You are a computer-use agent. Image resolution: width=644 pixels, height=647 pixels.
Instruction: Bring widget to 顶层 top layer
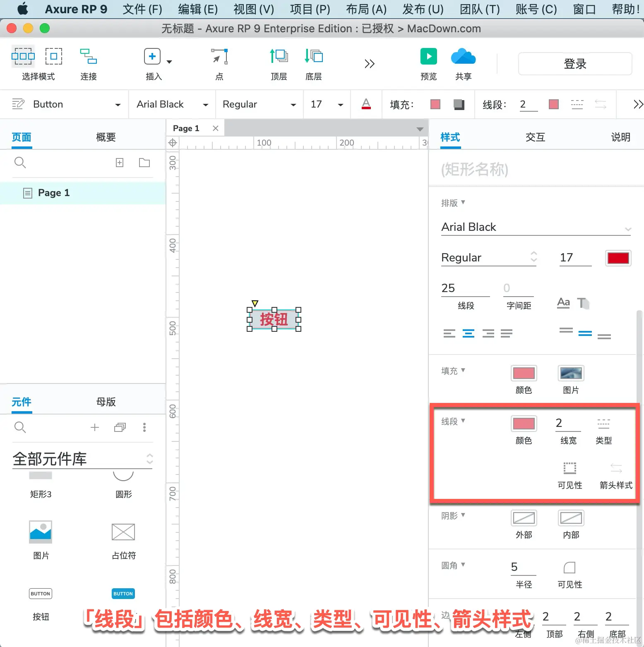point(279,56)
